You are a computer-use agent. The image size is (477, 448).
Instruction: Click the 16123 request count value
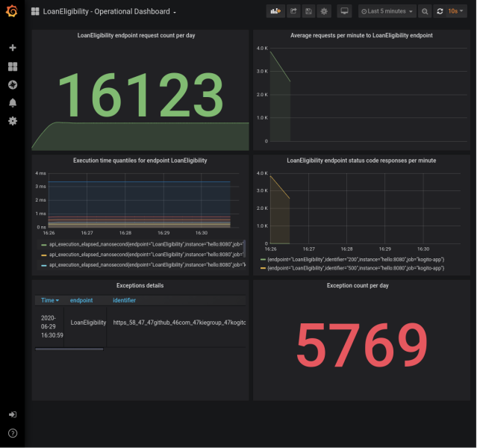[x=140, y=95]
